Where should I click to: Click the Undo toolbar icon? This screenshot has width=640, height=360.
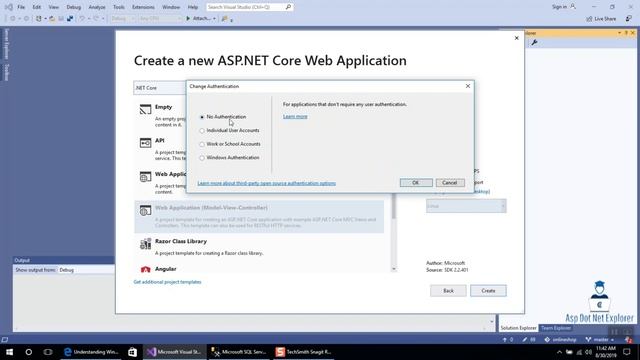click(82, 18)
